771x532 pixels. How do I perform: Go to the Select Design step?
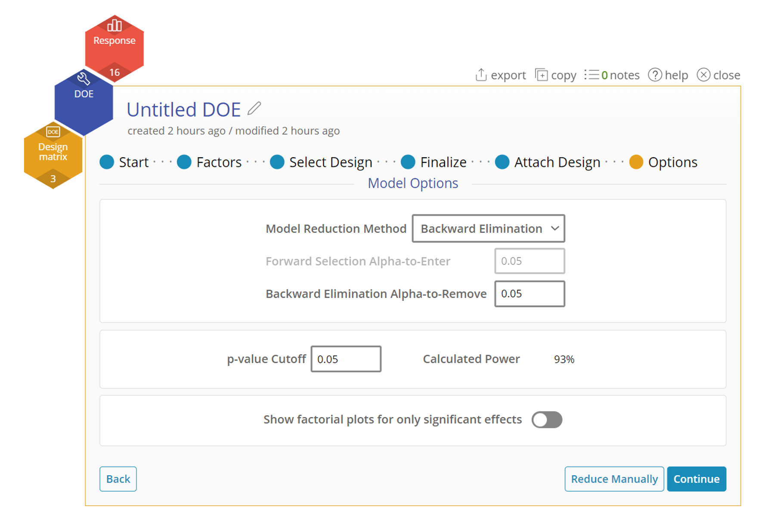[321, 162]
